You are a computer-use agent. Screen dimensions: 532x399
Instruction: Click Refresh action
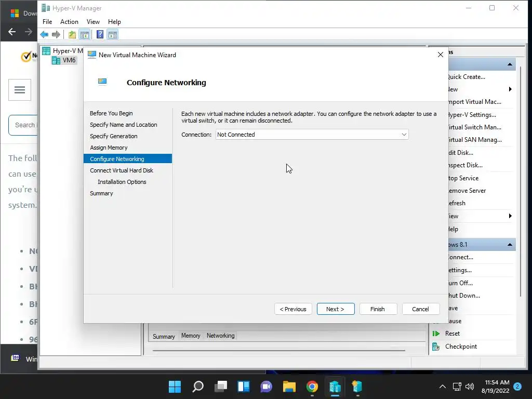(457, 203)
